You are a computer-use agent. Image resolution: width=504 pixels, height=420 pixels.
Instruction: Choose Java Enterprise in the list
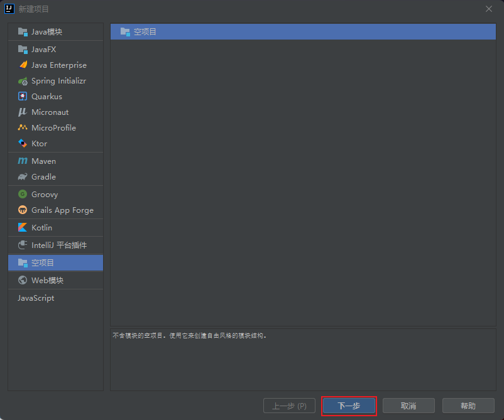[x=55, y=65]
